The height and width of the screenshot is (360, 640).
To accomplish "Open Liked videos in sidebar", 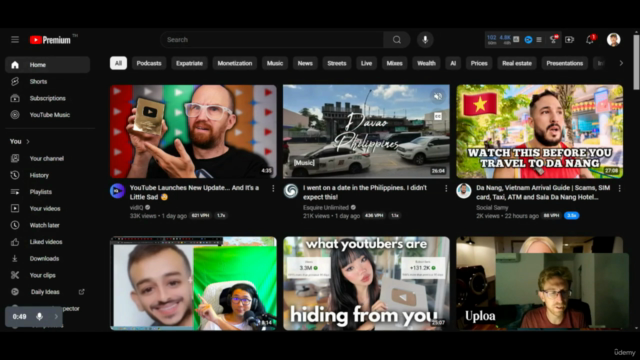I will pyautogui.click(x=48, y=242).
